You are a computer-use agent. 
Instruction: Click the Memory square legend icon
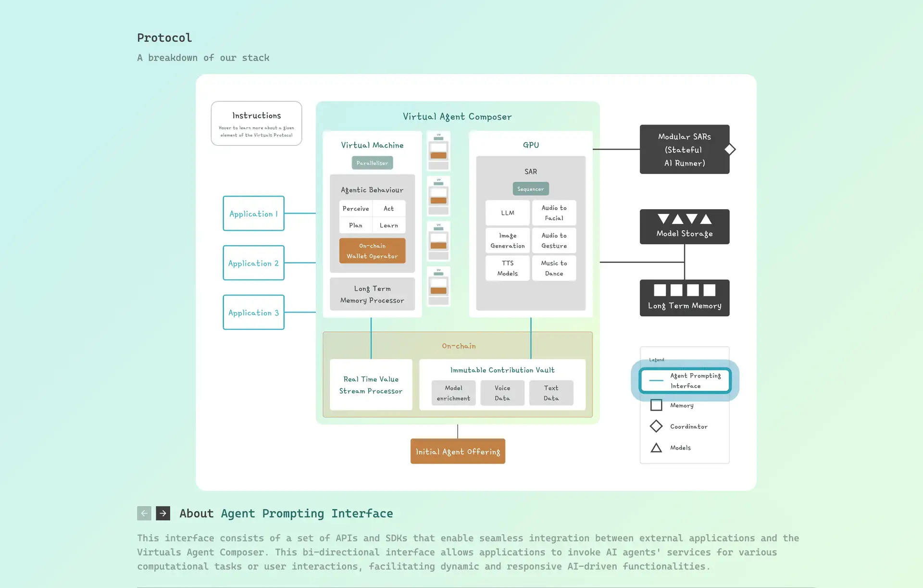tap(656, 405)
